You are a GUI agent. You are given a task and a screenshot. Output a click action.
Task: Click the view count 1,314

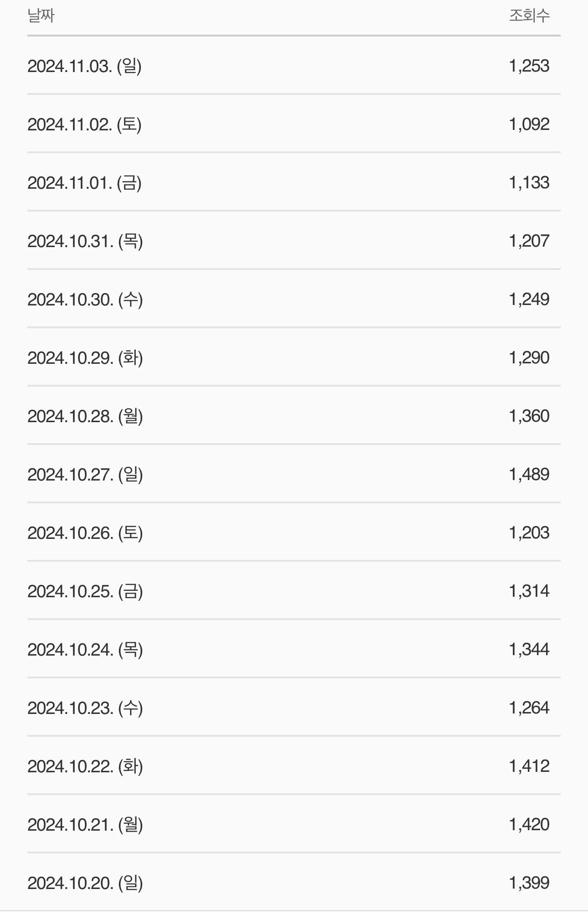coord(529,591)
